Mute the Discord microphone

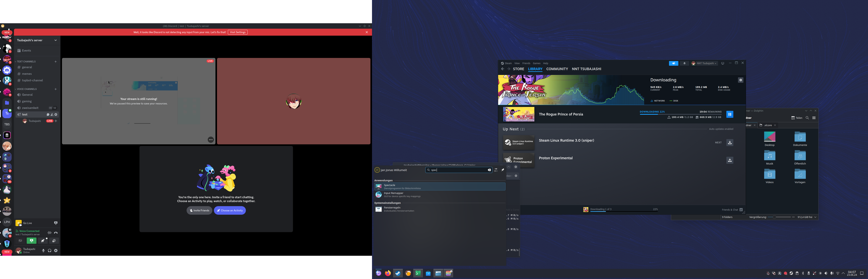43,251
